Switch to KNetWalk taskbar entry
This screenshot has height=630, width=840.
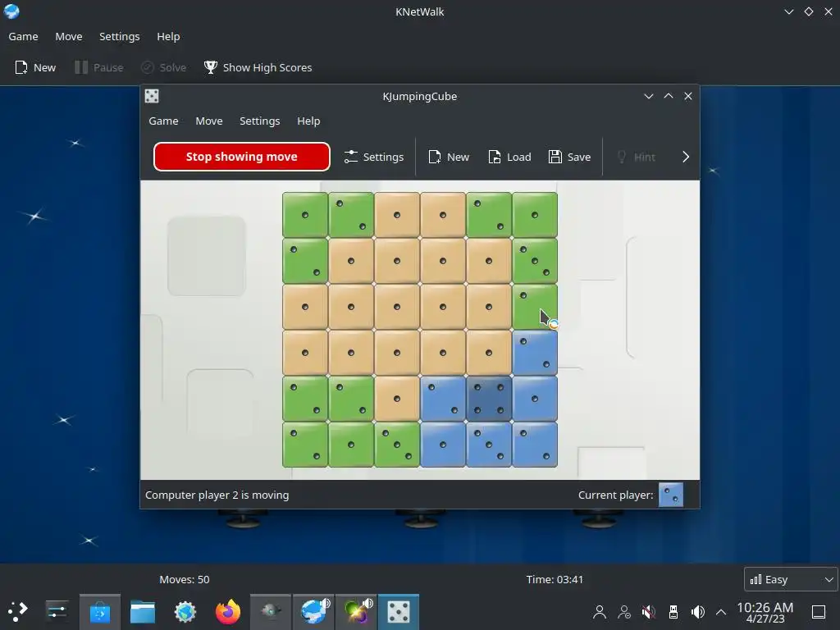coord(313,612)
